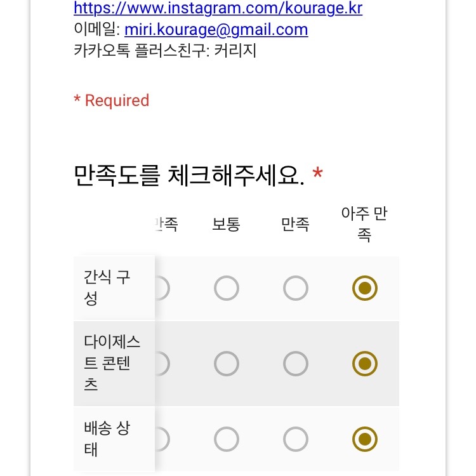Select 보통 for the 다이제스트 콘텐츠 row
476x476 pixels.
click(x=227, y=364)
